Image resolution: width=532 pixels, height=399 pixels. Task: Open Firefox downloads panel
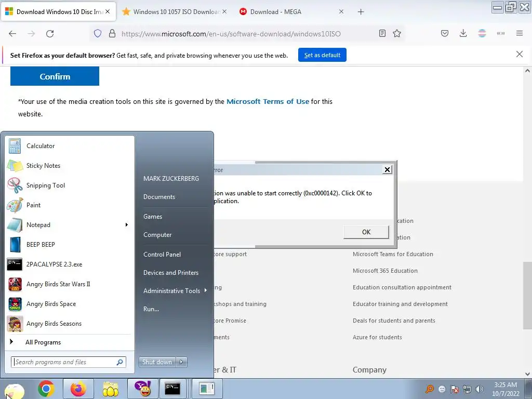pos(463,33)
